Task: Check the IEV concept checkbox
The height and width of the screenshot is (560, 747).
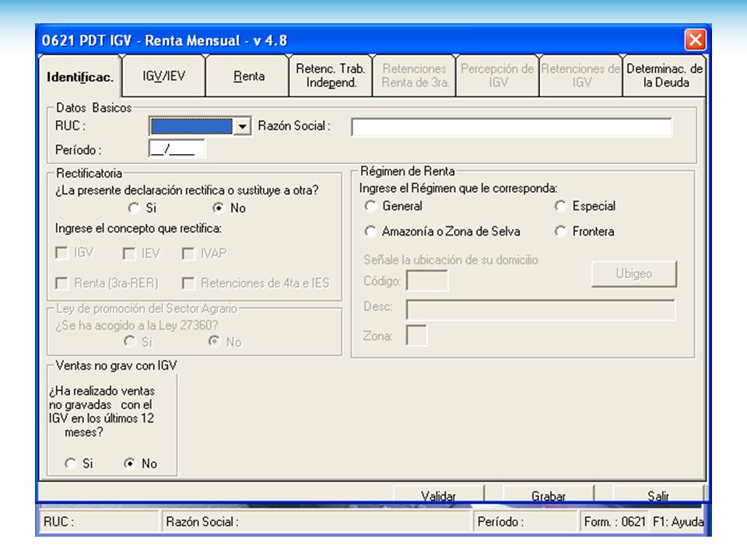Action: click(129, 254)
